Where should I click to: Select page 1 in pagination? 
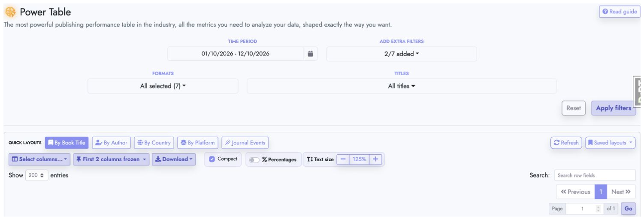point(601,192)
